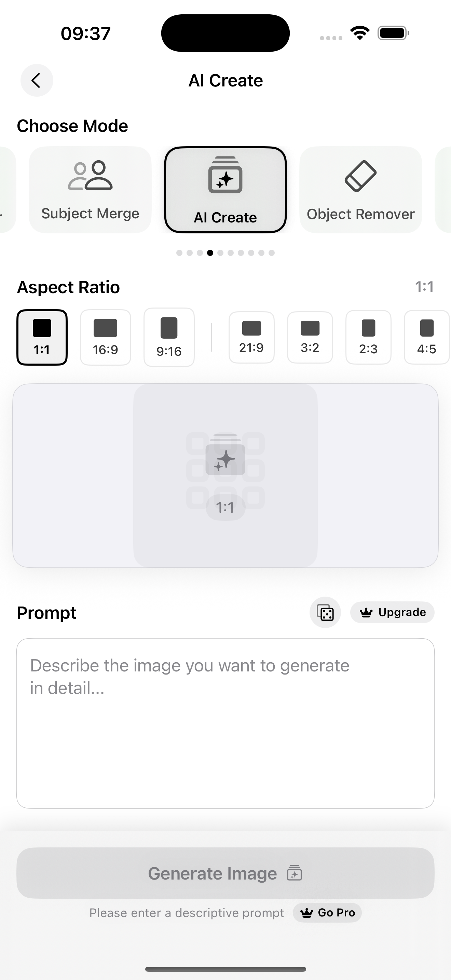Tap the Go Pro button
This screenshot has width=451, height=980.
click(327, 912)
